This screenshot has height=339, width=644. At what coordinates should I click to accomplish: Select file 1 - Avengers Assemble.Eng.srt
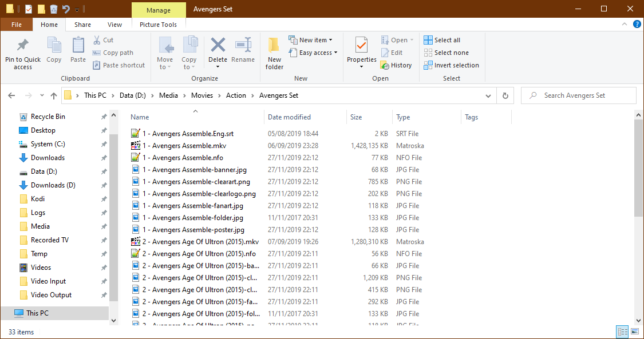(x=188, y=134)
